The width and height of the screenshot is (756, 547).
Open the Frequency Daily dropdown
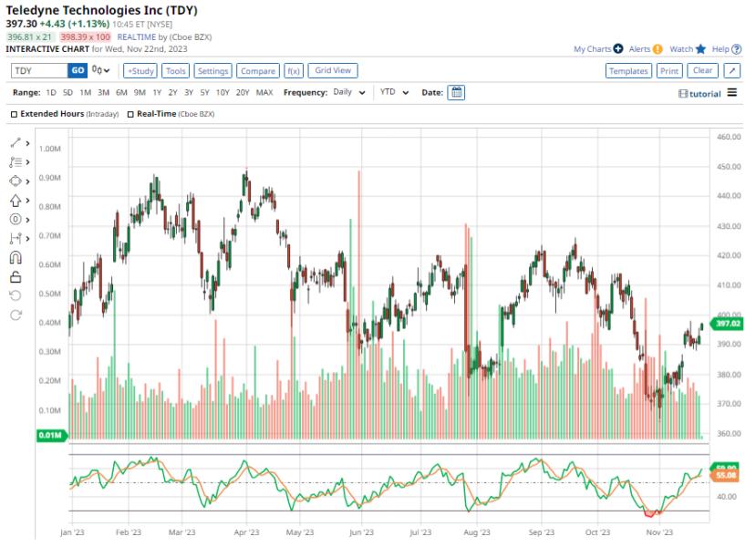pos(349,92)
